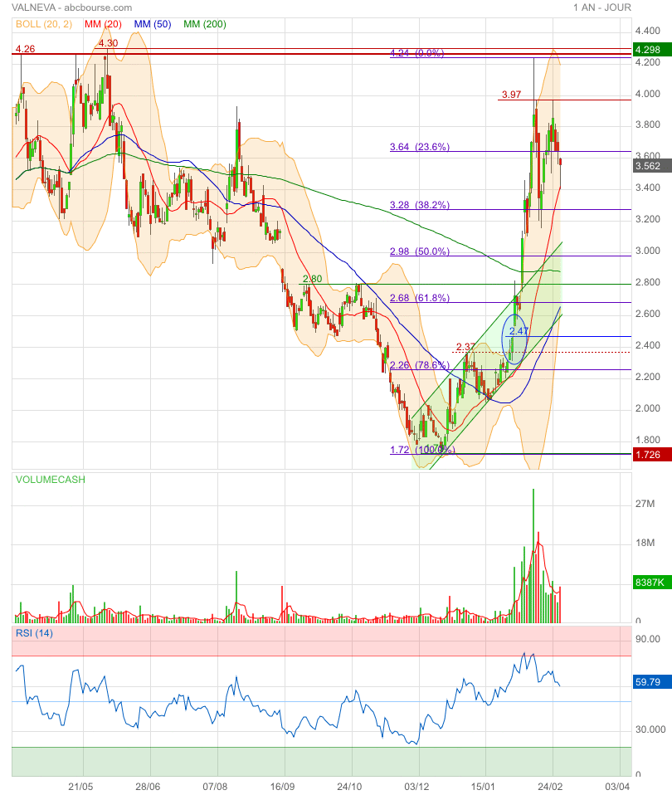Click the 30.000 RSI axis label

(x=650, y=729)
